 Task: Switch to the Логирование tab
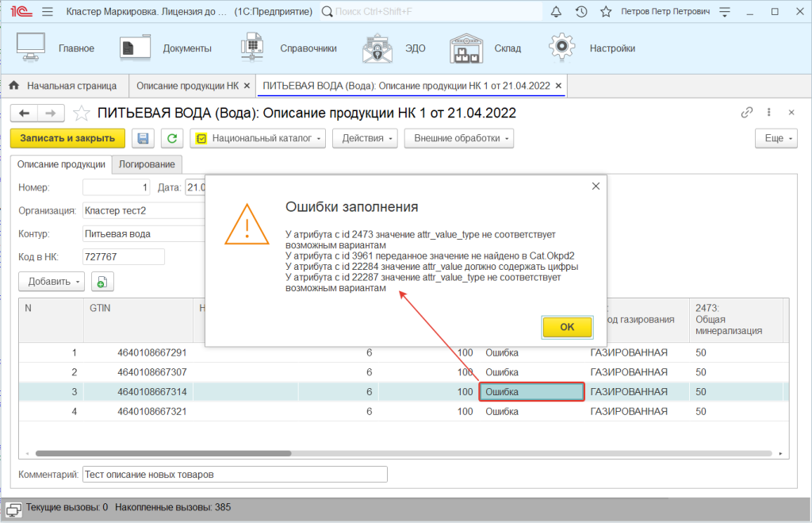coord(147,164)
